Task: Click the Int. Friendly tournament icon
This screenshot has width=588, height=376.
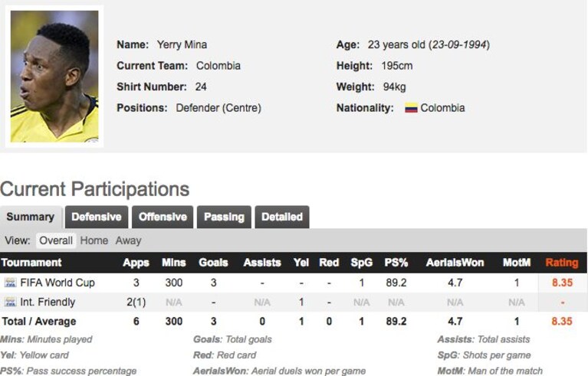Action: 11,302
